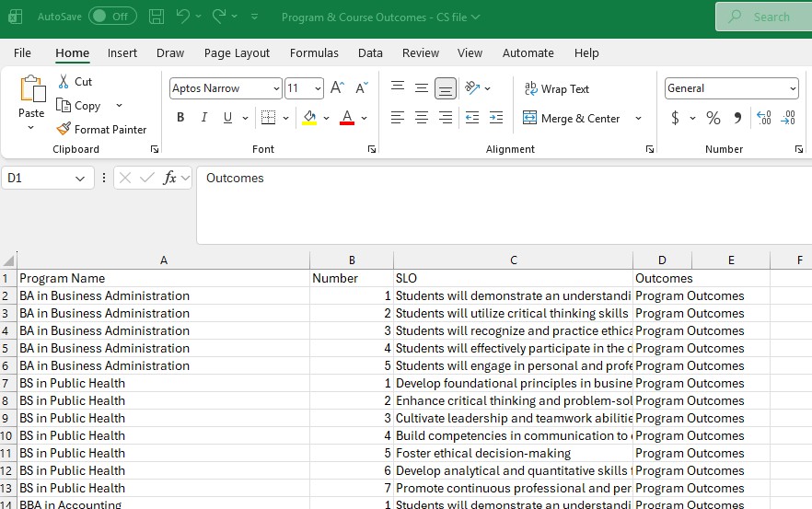
Task: Toggle underline formatting
Action: click(227, 118)
